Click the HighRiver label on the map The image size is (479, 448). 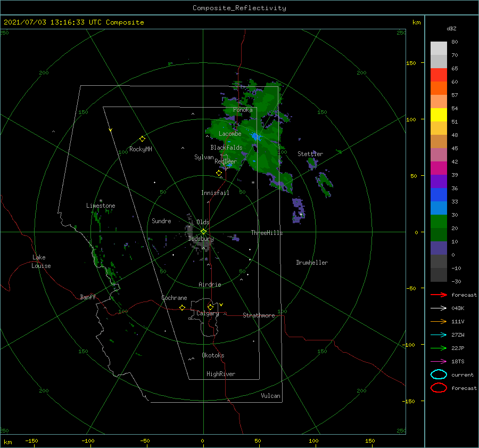click(221, 374)
